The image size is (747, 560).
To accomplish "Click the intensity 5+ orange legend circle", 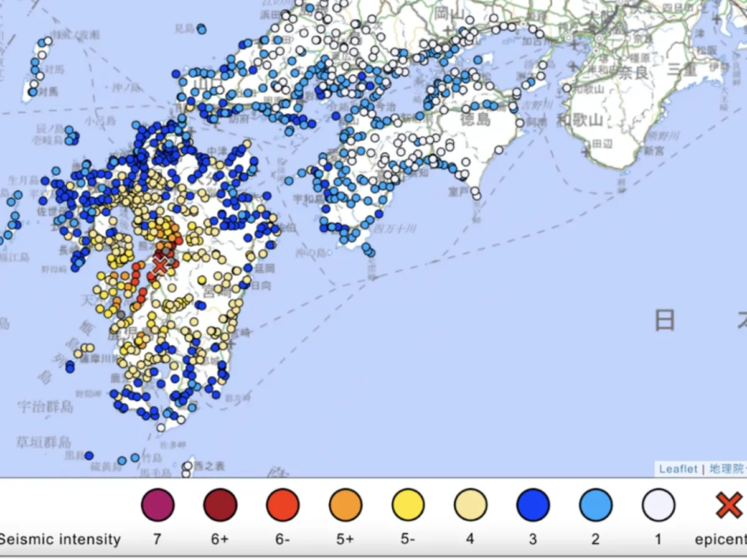I will tap(345, 505).
